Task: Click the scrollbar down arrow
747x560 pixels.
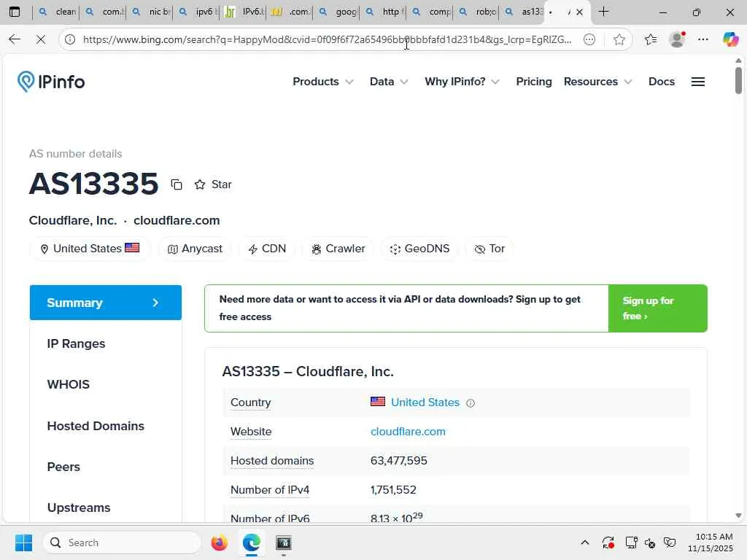Action: click(738, 516)
